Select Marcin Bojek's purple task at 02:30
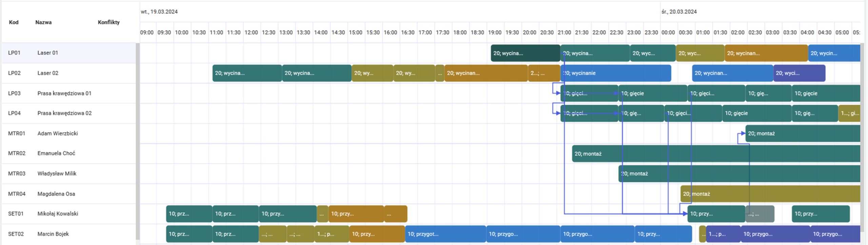The width and height of the screenshot is (868, 245). 775,234
